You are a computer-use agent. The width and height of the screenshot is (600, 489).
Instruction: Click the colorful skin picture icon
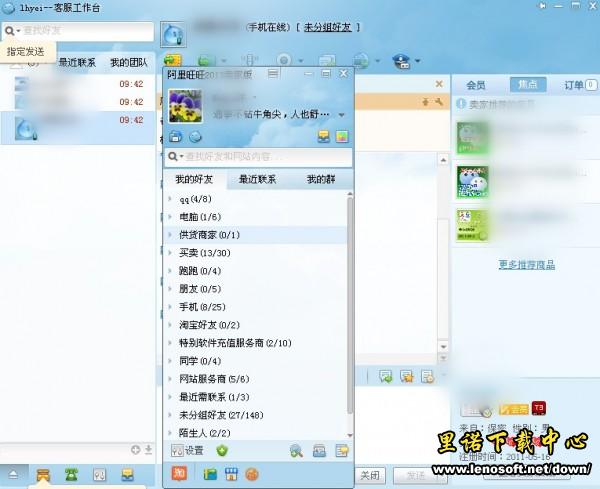click(x=342, y=137)
